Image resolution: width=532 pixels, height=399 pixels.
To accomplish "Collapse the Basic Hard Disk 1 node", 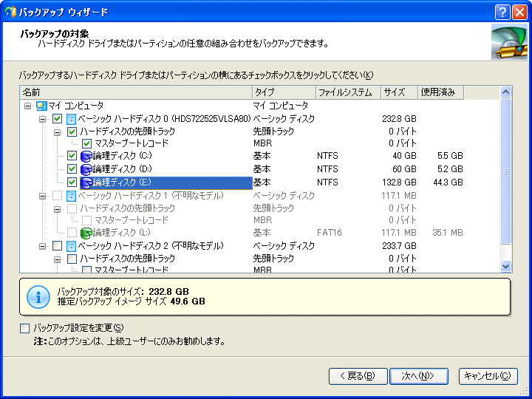I will point(42,196).
